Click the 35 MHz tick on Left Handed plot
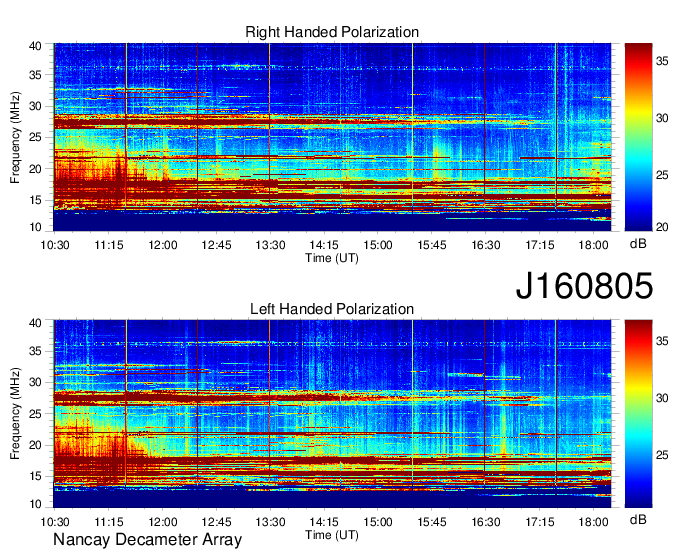This screenshot has height=552, width=680. tap(36, 352)
